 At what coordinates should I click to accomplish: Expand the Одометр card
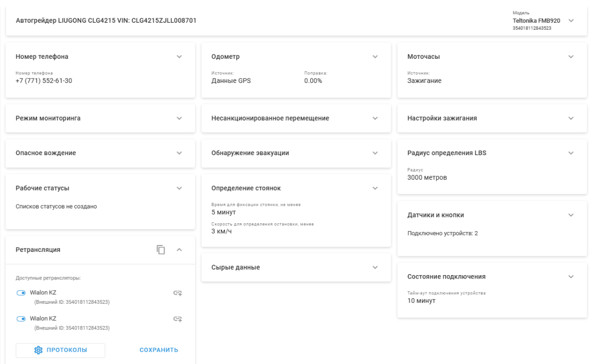click(375, 56)
